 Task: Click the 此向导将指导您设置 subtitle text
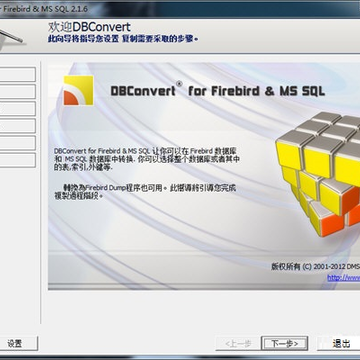tap(123, 39)
